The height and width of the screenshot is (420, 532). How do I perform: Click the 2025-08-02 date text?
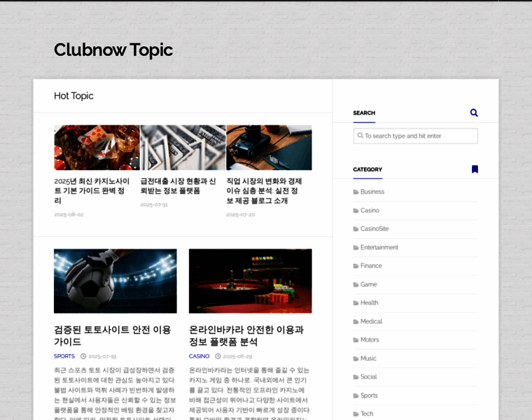coord(69,214)
